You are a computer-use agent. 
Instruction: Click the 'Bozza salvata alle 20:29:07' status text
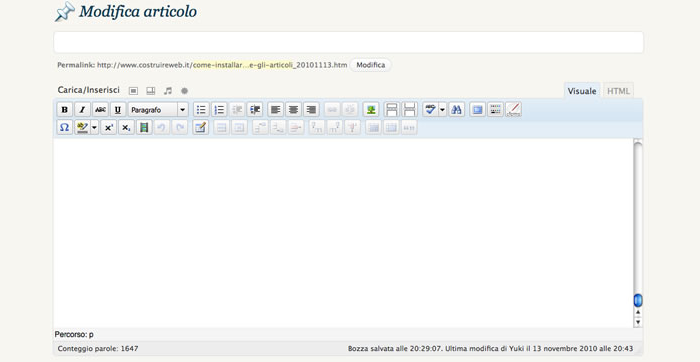tap(396, 349)
